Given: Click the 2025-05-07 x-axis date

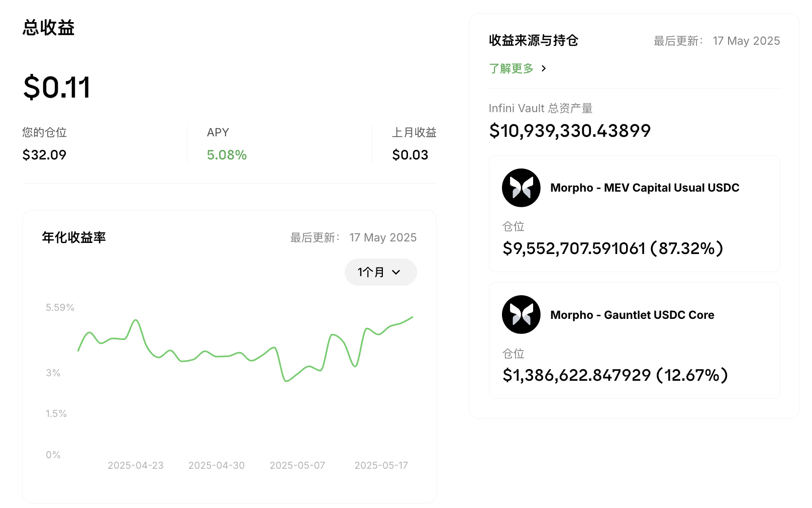Looking at the screenshot, I should (297, 465).
